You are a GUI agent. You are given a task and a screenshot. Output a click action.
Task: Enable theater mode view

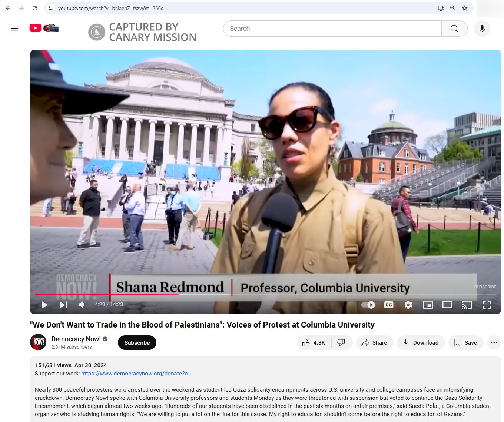point(447,305)
